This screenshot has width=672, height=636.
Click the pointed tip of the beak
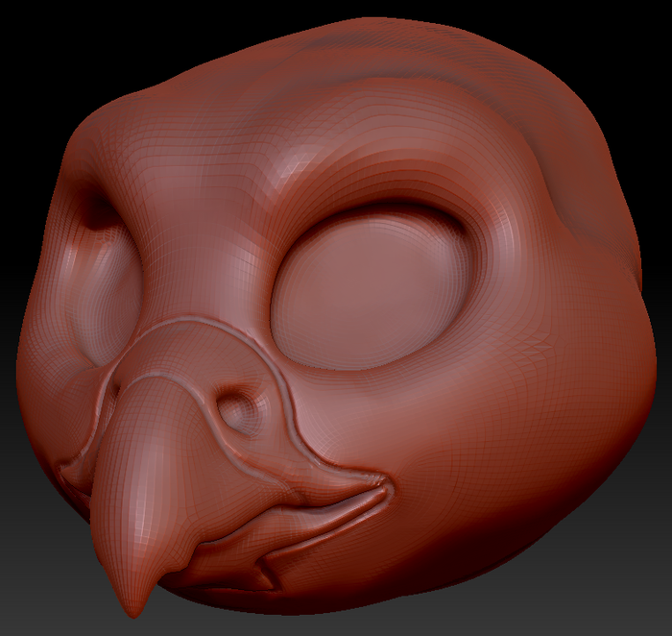point(133,604)
